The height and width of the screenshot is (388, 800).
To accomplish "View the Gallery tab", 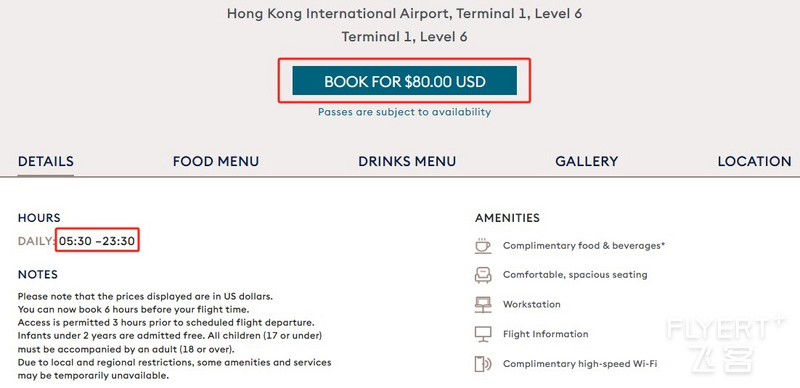I will coord(587,161).
